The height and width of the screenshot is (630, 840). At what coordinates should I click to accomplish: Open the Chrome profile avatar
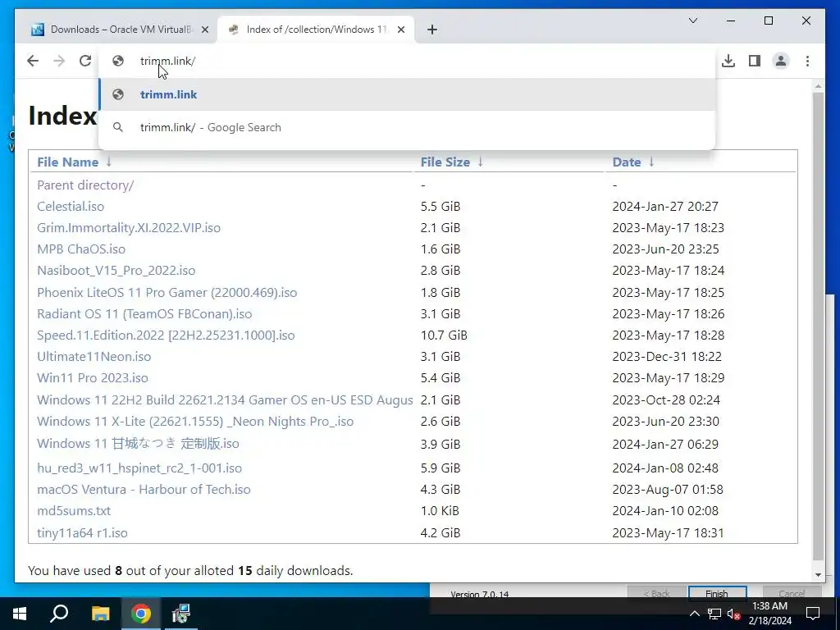[781, 61]
